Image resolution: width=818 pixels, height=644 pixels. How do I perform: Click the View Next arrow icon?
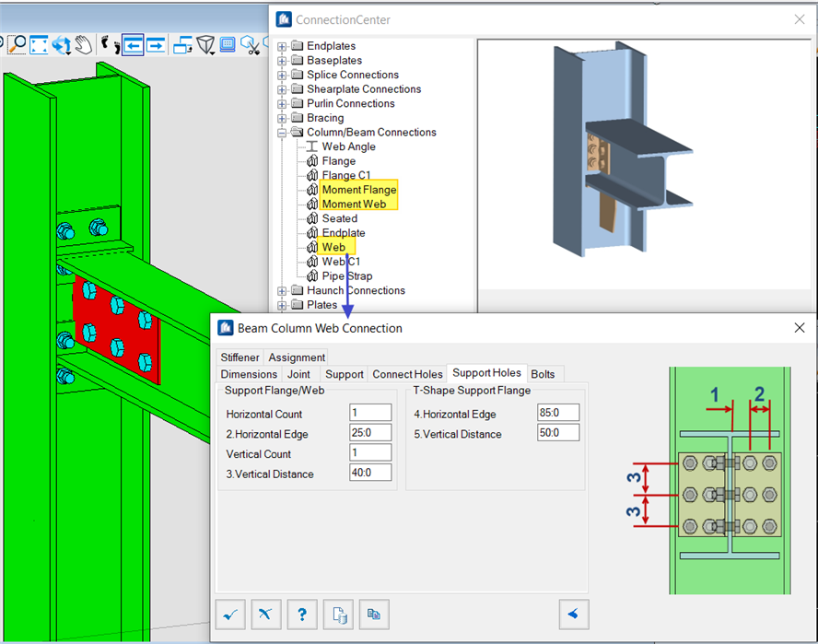pos(156,44)
